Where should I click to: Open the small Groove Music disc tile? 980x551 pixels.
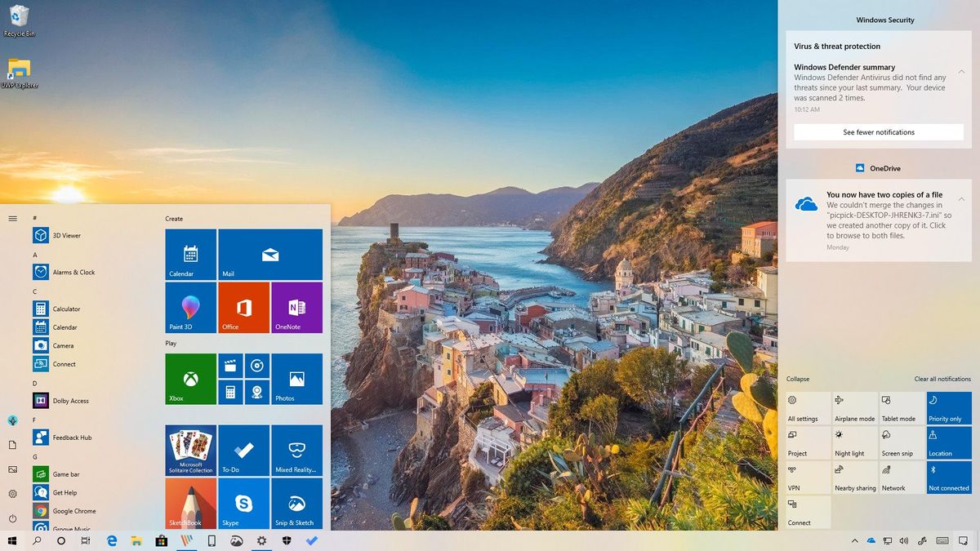point(256,366)
